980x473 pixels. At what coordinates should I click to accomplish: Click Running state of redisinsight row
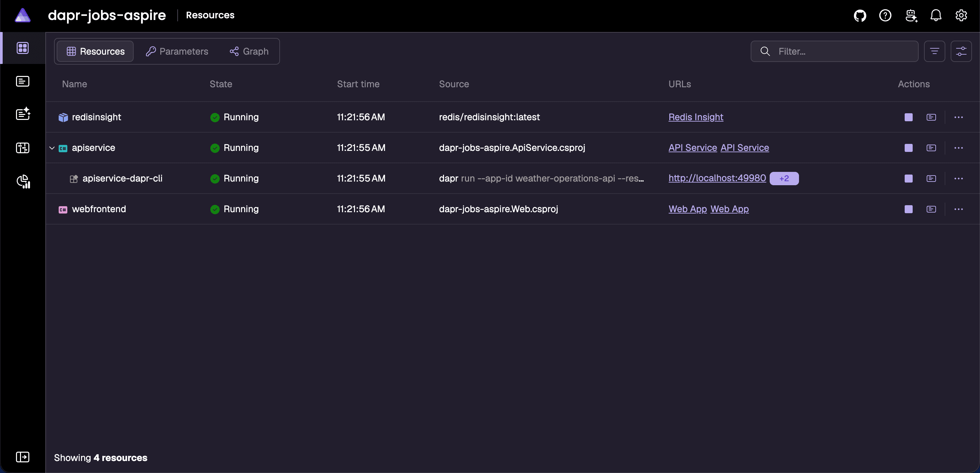[234, 117]
